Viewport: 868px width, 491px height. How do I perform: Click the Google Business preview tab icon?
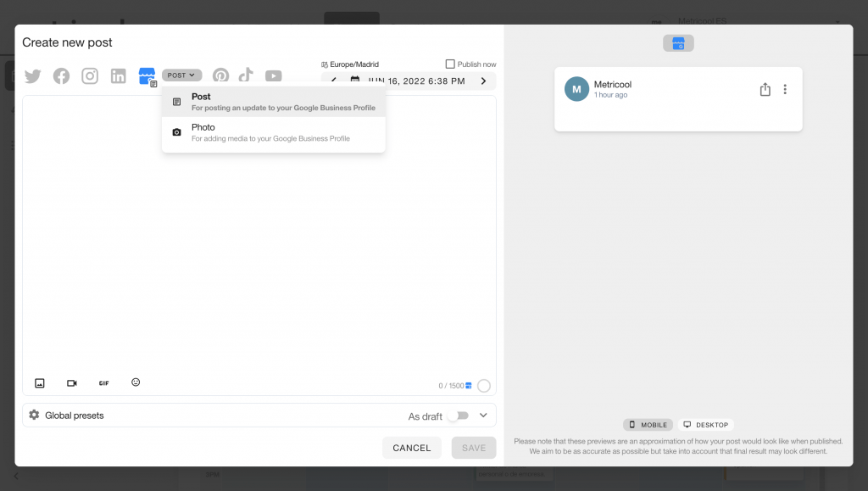point(679,43)
